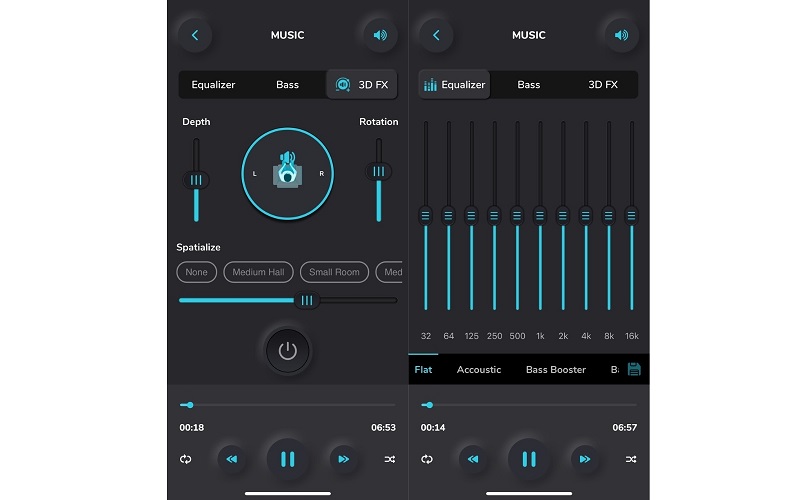
Task: Open Equalizer tab on left screen
Action: point(213,85)
